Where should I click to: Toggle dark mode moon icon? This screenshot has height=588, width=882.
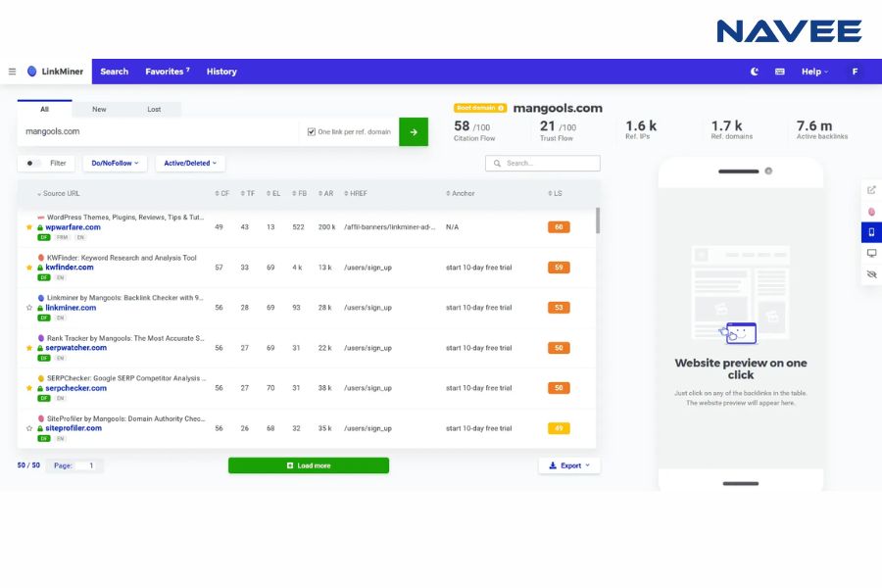click(755, 72)
